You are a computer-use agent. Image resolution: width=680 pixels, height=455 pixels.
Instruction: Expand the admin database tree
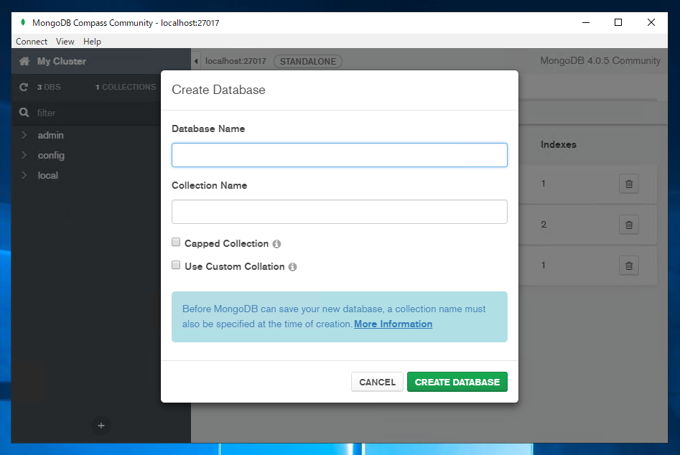coord(24,135)
